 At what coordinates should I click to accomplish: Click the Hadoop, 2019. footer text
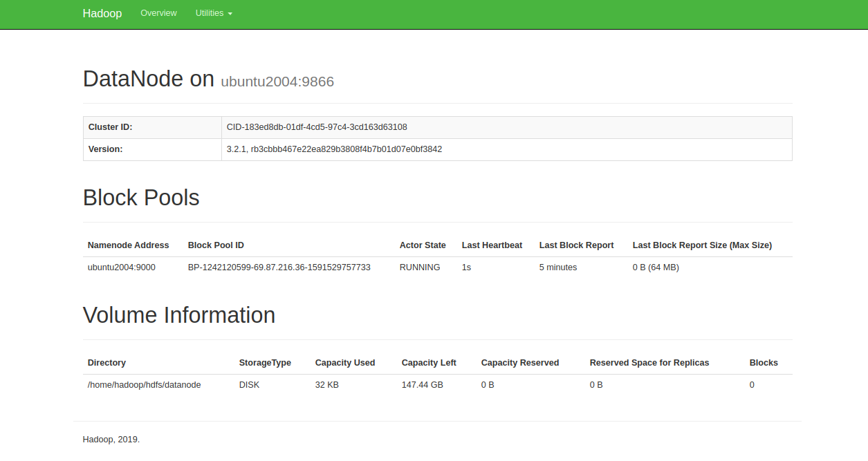pyautogui.click(x=111, y=439)
